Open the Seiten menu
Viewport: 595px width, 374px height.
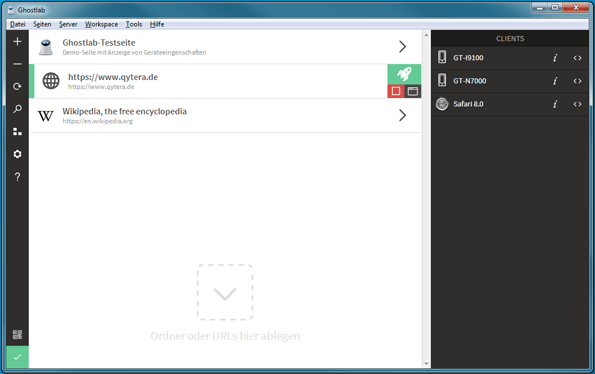pyautogui.click(x=42, y=24)
